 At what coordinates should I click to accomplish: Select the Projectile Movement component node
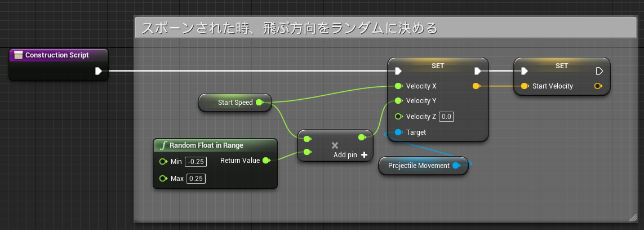pyautogui.click(x=423, y=166)
